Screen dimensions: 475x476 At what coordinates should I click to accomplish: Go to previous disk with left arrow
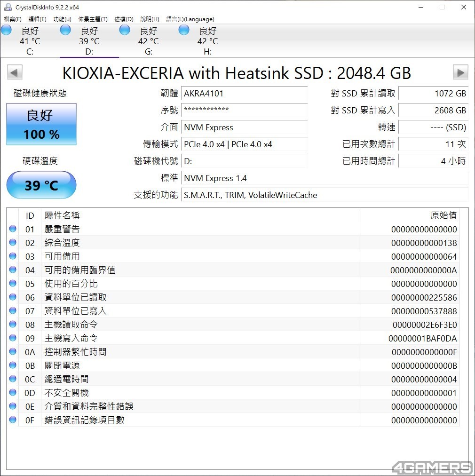(15, 72)
